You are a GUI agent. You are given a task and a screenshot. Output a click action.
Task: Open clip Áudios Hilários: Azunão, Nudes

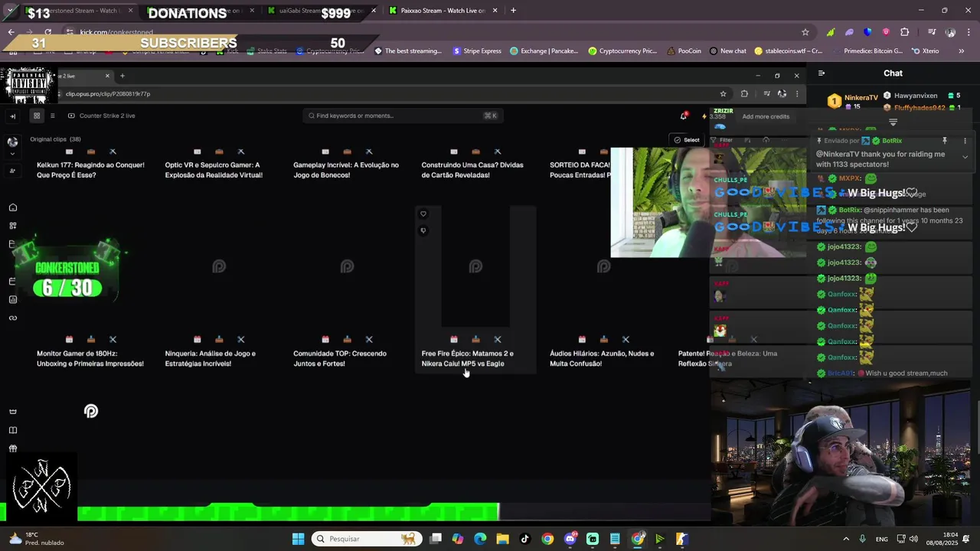click(602, 358)
